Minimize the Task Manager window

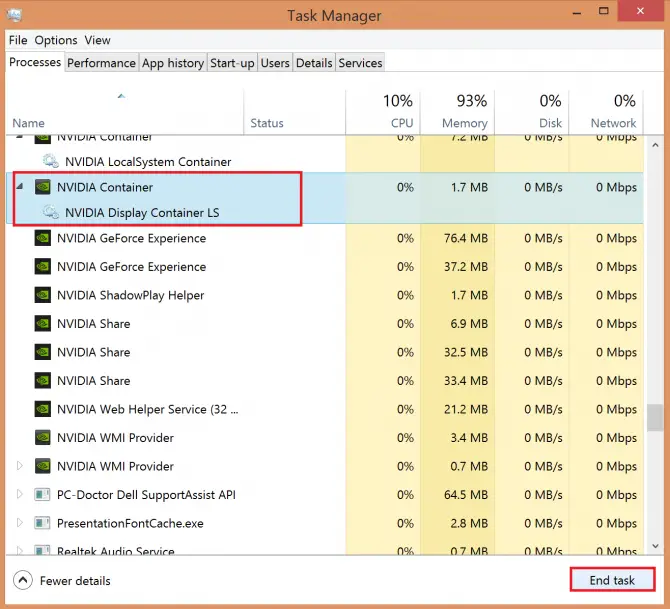pyautogui.click(x=577, y=13)
